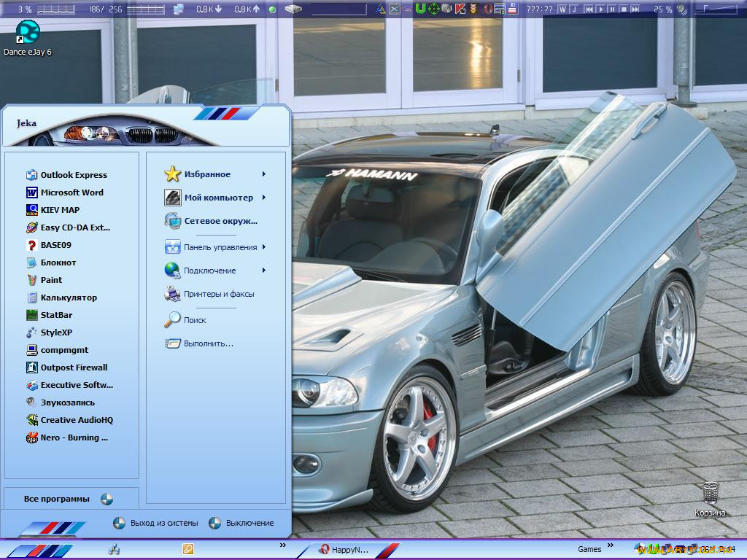Open Принтеры и факсы
747x560 pixels.
[x=209, y=295]
